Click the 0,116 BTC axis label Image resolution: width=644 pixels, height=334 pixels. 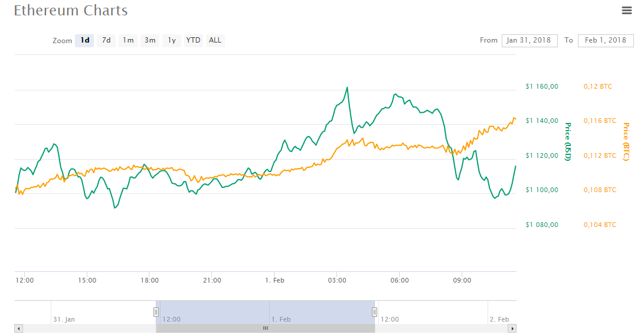(600, 121)
